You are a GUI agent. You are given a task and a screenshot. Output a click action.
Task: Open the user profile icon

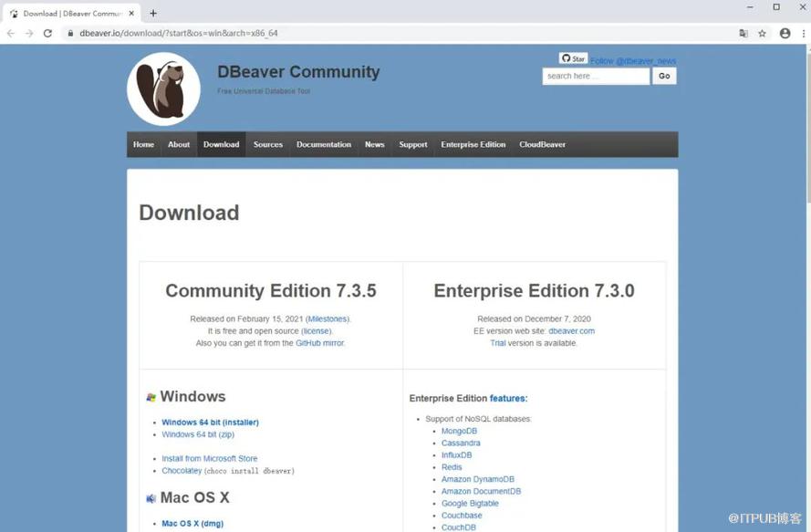pos(785,33)
